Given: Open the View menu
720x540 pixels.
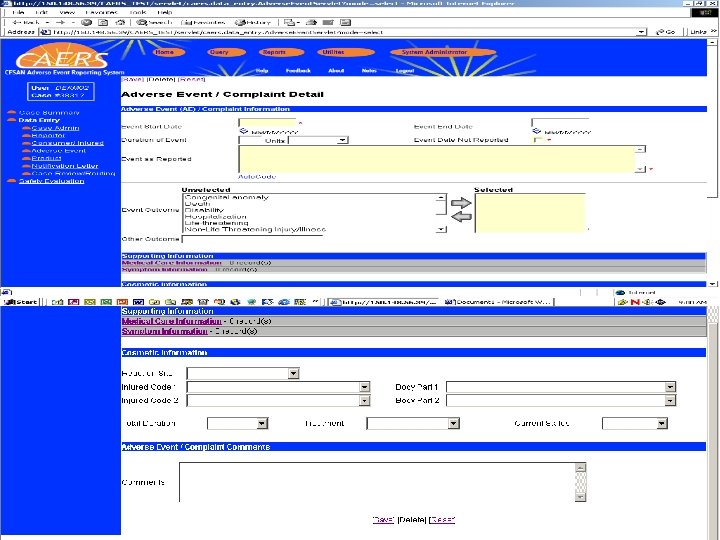Looking at the screenshot, I should [x=67, y=12].
